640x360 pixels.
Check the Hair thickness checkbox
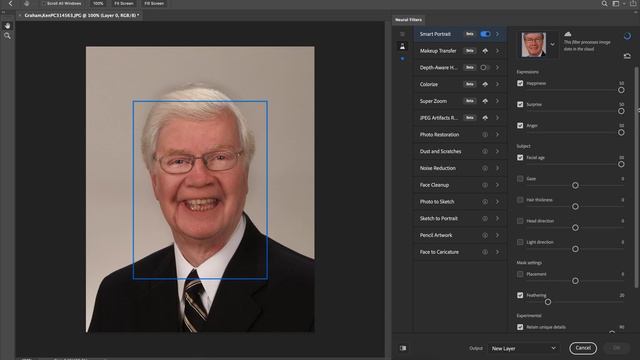520,200
